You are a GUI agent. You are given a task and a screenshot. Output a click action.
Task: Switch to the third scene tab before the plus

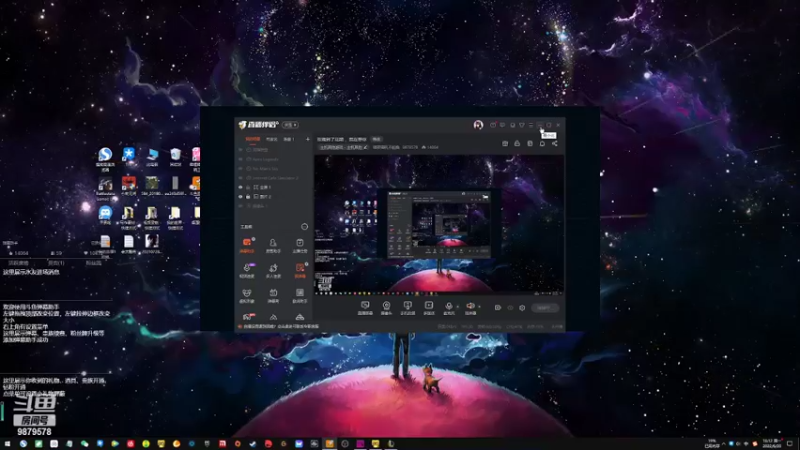[289, 139]
